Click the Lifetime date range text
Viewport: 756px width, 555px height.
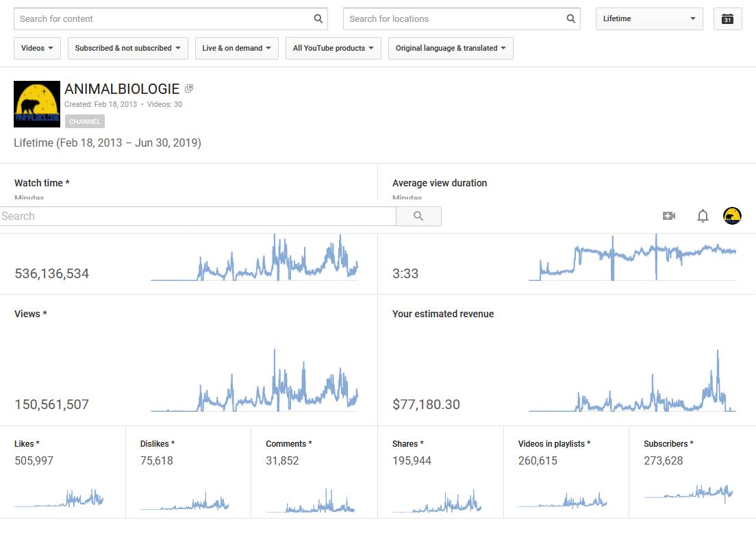108,143
